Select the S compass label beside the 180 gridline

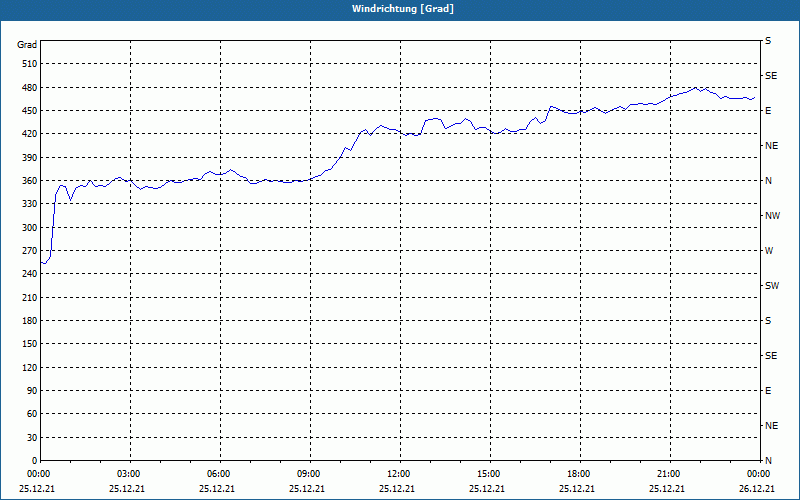[768, 321]
